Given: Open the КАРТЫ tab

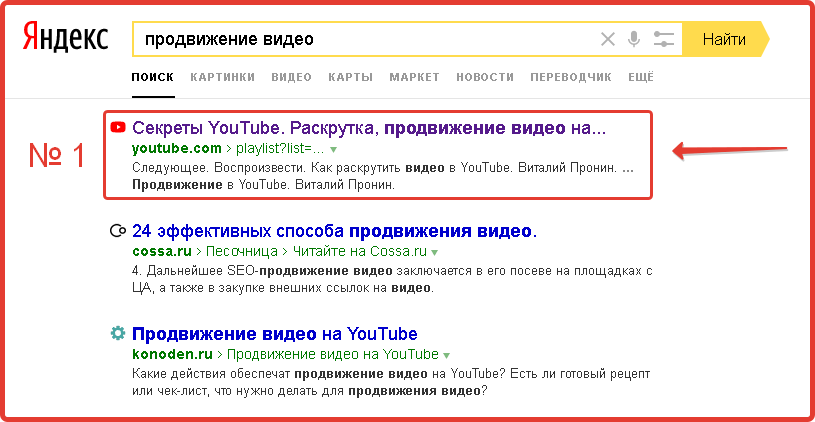Looking at the screenshot, I should [x=351, y=77].
